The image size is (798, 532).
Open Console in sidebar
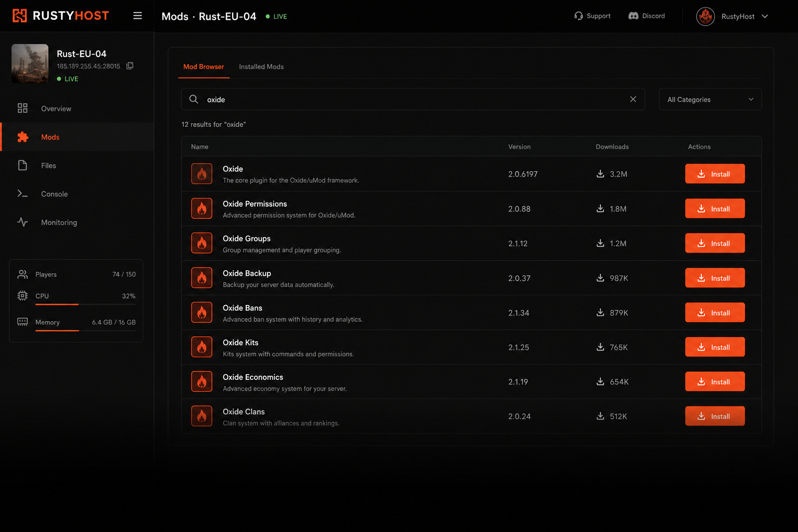(77, 194)
